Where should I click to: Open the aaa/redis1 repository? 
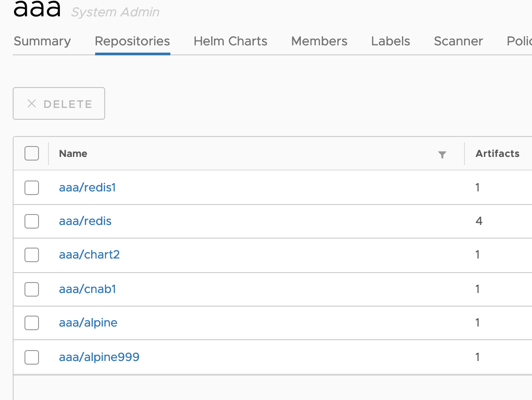point(87,187)
